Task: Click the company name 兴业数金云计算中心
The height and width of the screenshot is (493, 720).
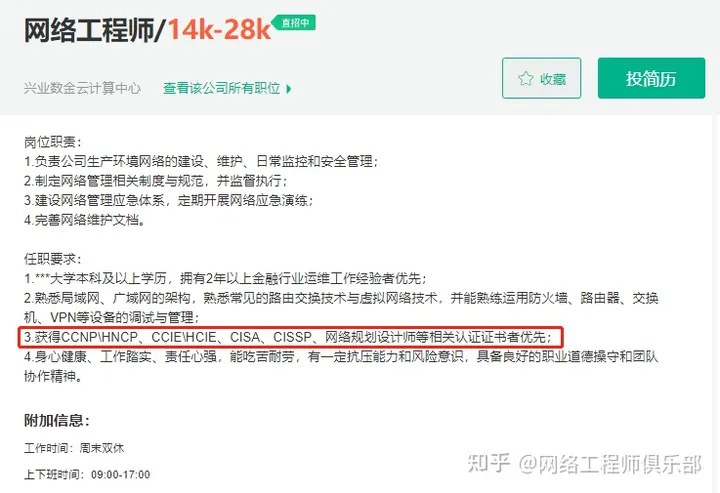Action: (x=82, y=88)
